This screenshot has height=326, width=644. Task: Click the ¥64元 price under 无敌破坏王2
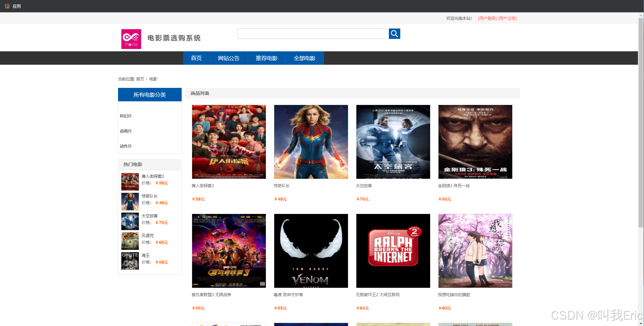tap(362, 308)
